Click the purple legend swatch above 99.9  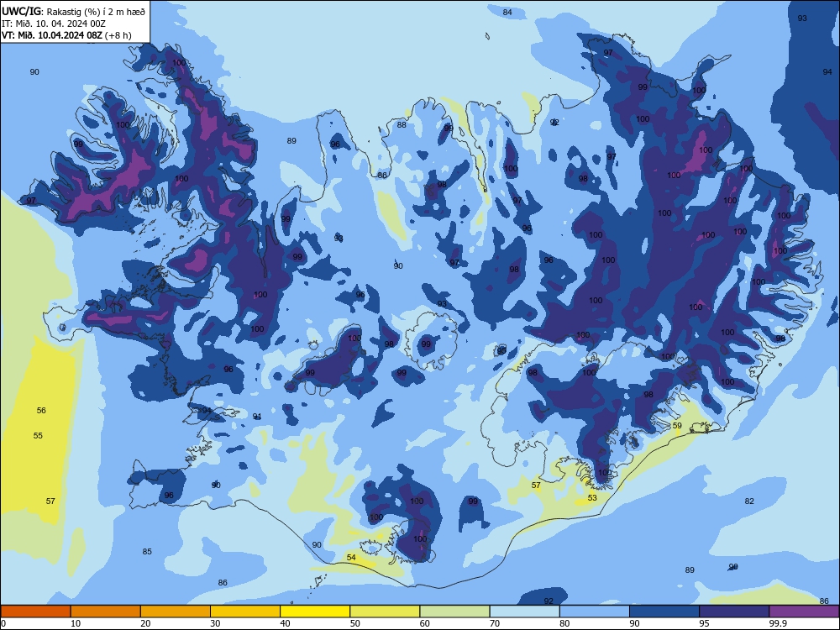(804, 612)
